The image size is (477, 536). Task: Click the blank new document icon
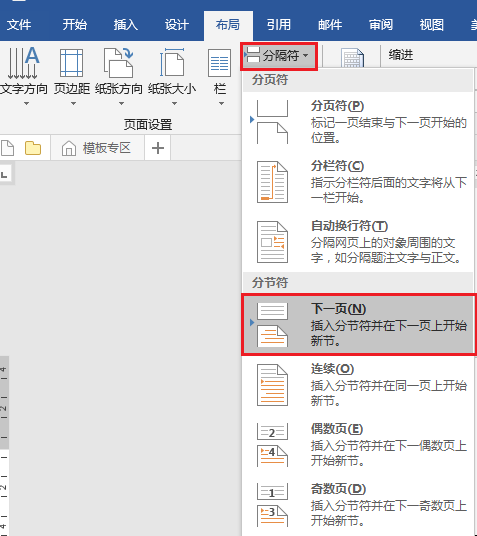click(x=7, y=148)
